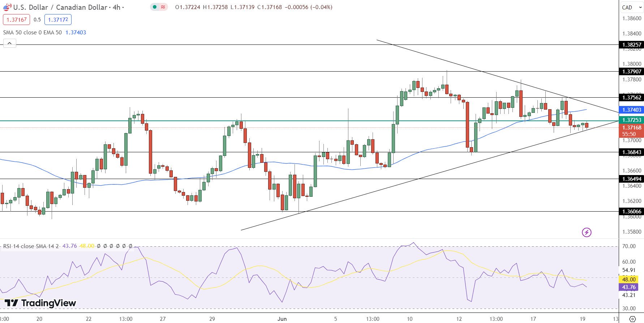644x323 pixels.
Task: Select the U.S. Dollar / Canadian Dollar title
Action: click(60, 7)
